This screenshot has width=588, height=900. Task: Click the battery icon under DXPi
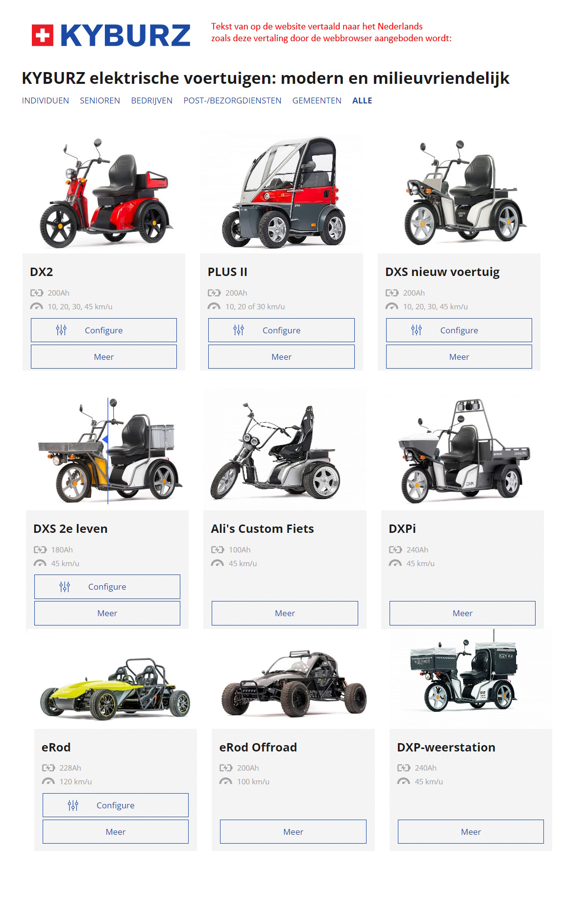tap(395, 550)
